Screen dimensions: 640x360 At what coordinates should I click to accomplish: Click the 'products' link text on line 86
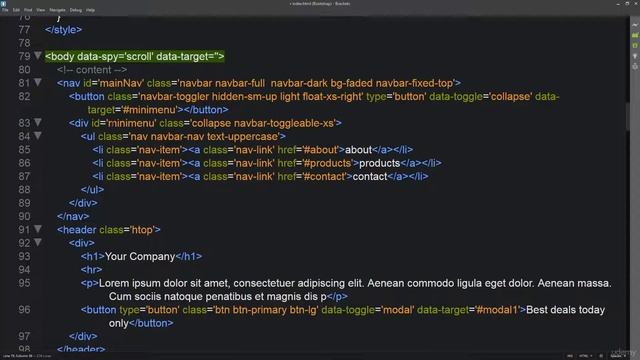[x=379, y=163]
